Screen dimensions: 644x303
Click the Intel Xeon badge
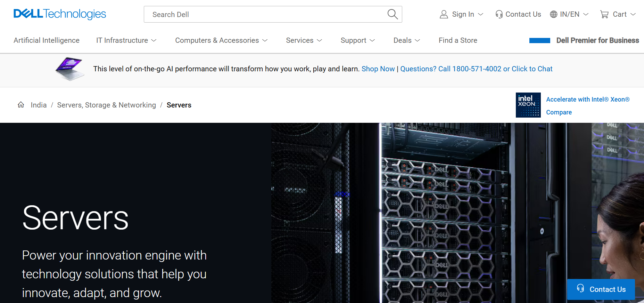point(528,105)
